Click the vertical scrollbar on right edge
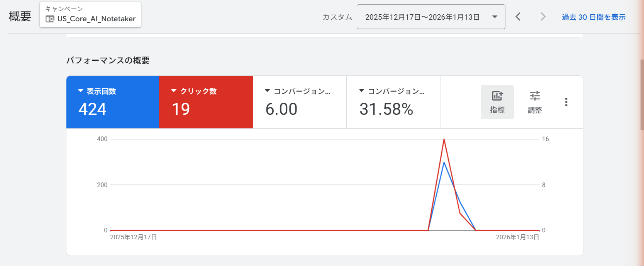Screen dimensions: 644x266 click(642, 97)
